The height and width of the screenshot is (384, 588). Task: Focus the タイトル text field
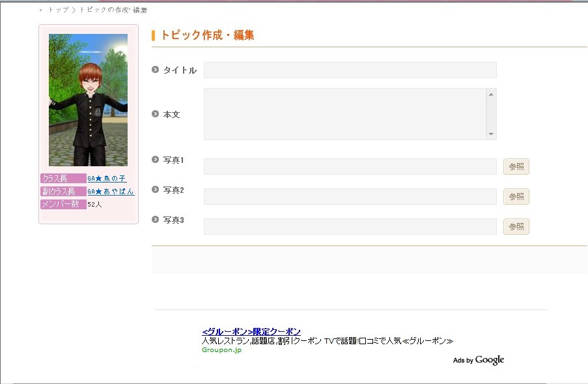350,70
